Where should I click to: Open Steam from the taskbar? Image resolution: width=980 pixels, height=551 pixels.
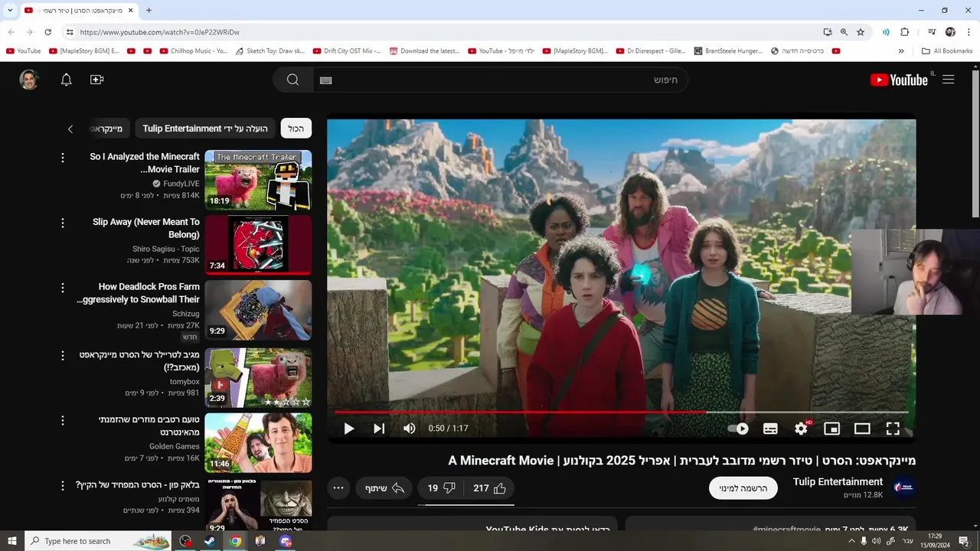(x=210, y=541)
